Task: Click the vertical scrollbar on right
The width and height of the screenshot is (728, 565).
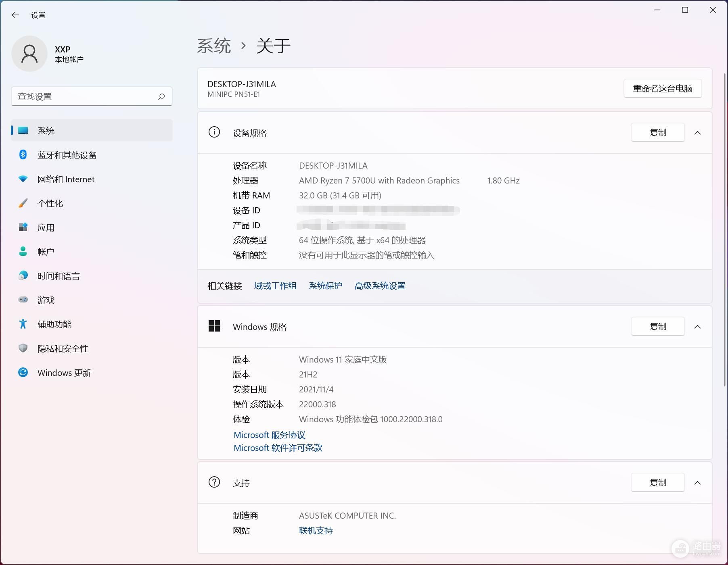Action: pos(725,230)
